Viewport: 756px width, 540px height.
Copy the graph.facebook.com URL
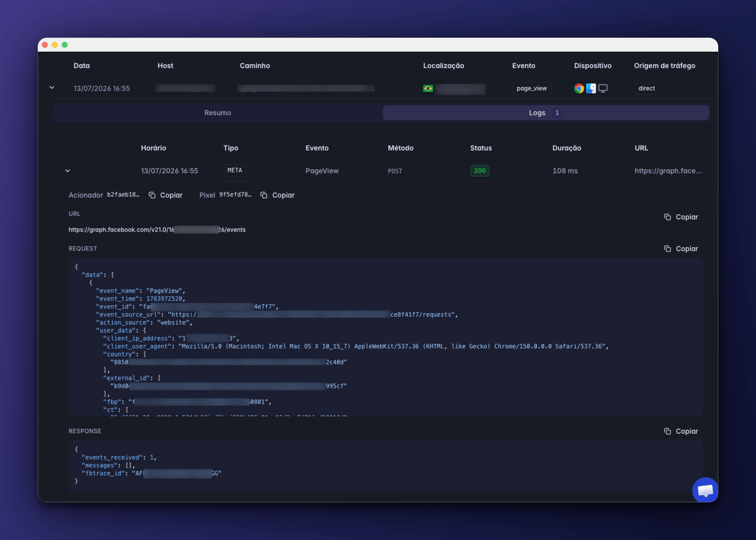point(681,217)
